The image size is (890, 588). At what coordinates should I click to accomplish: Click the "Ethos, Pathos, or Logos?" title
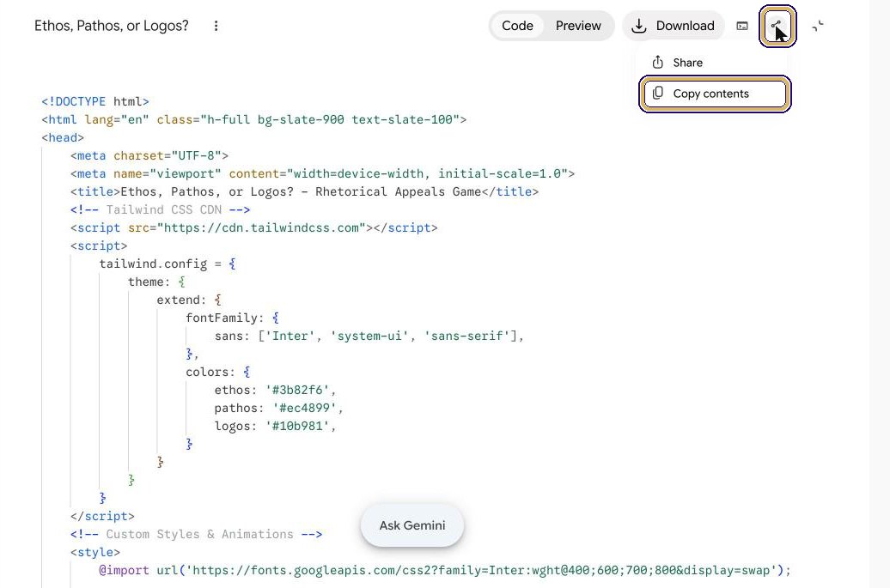tap(112, 26)
